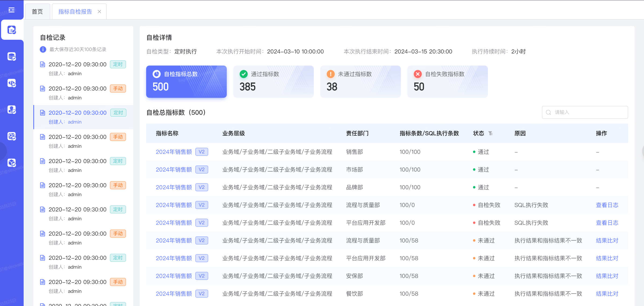Screen dimensions: 644x306
Task: Open the cube sidebar module icon
Action: (x=12, y=163)
